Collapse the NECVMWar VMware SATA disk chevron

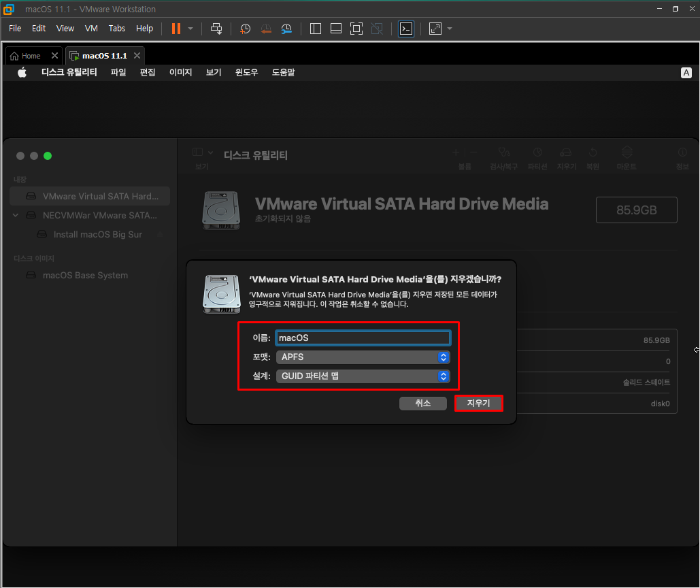point(16,215)
